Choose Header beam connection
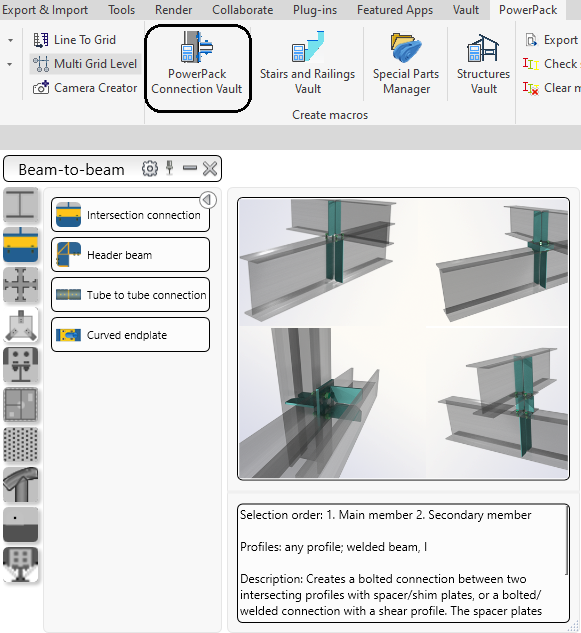Screen dimensions: 581x633 tap(130, 255)
